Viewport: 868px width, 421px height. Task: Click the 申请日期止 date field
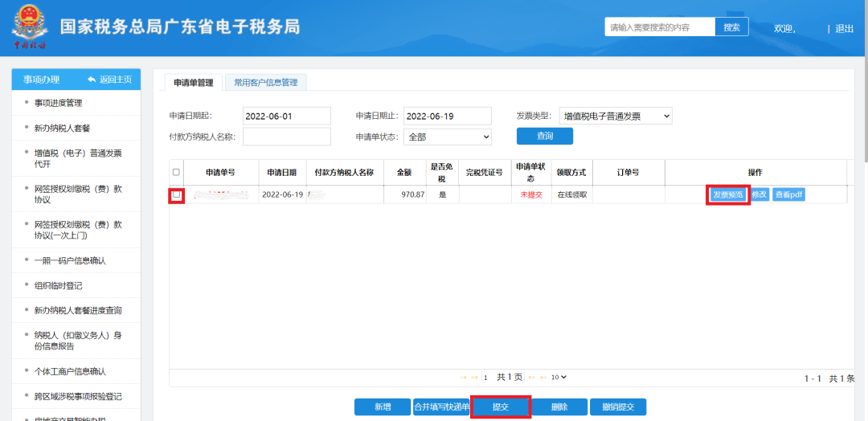pyautogui.click(x=448, y=116)
